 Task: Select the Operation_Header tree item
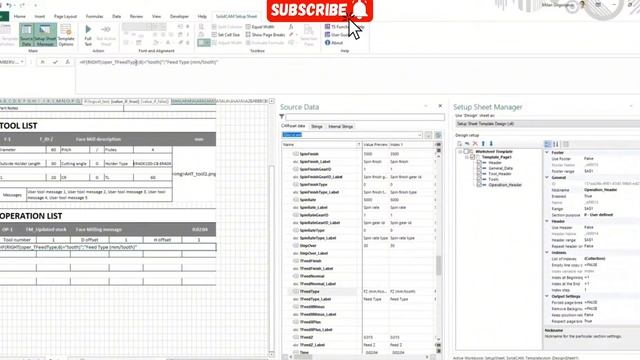(505, 185)
